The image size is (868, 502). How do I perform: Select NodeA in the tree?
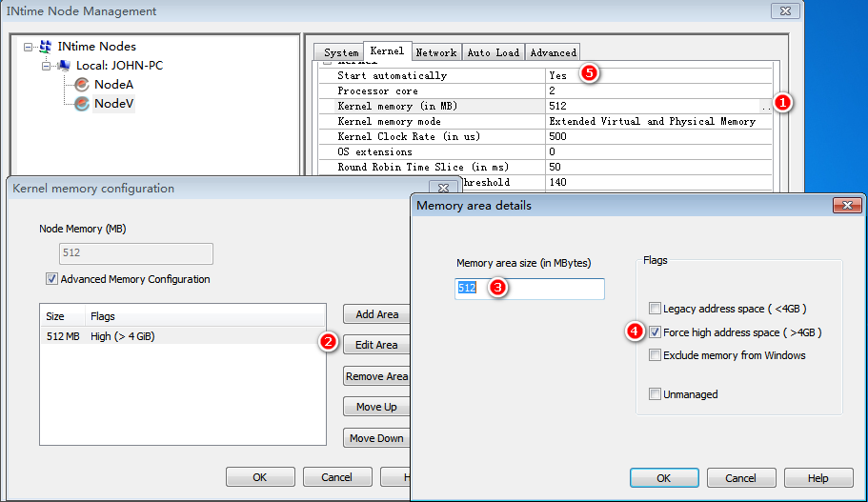coord(113,84)
